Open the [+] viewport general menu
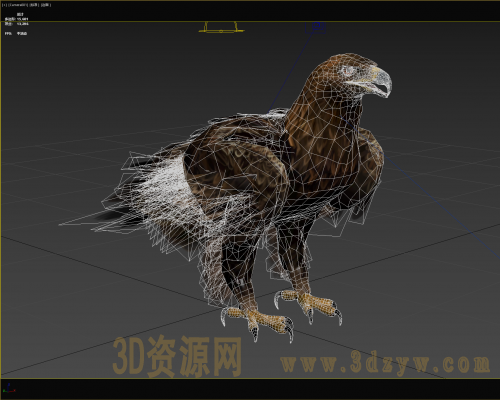Image resolution: width=500 pixels, height=400 pixels. pos(4,5)
